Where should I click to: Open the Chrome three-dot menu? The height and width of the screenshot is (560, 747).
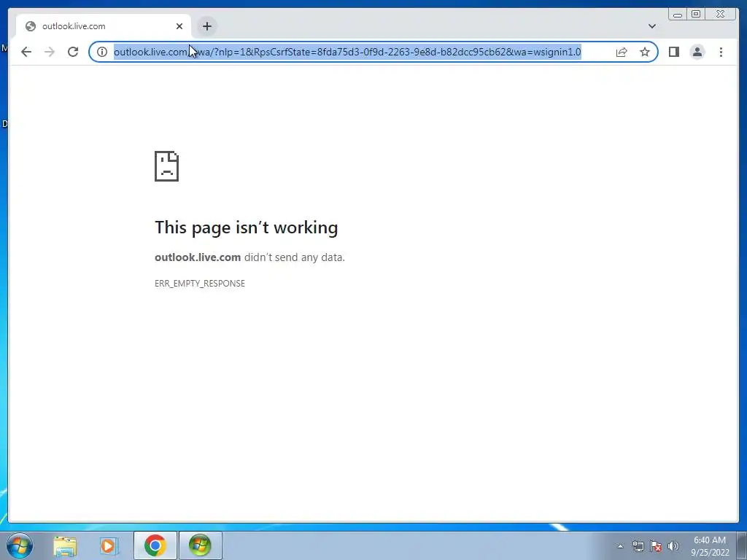point(721,52)
